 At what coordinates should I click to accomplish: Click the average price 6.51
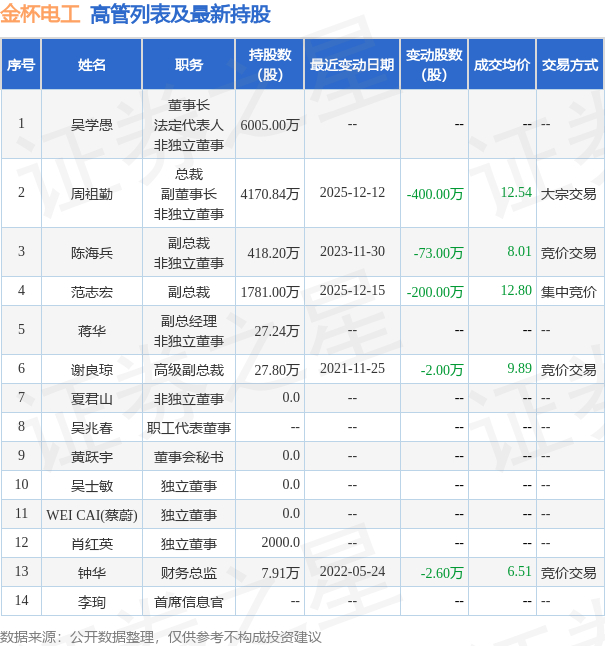[x=519, y=571]
